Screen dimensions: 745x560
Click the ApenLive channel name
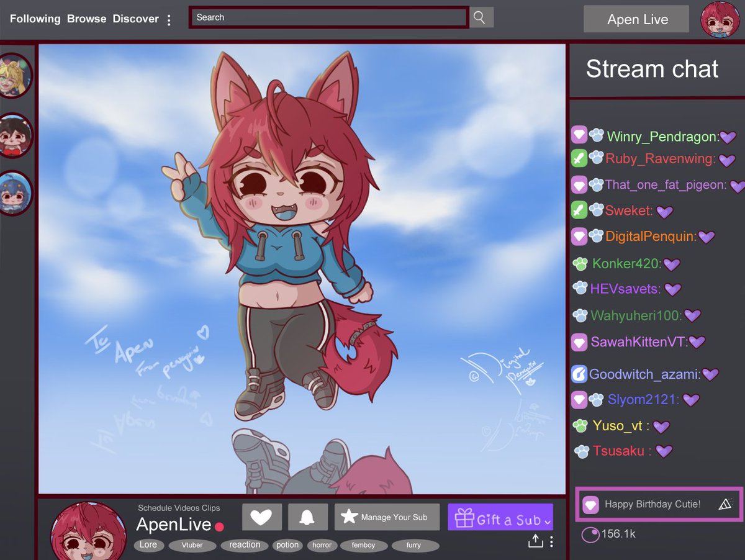pyautogui.click(x=174, y=525)
